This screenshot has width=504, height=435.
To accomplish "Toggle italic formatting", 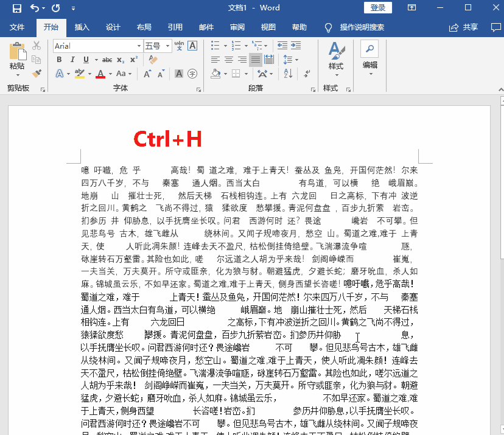I will [72, 60].
